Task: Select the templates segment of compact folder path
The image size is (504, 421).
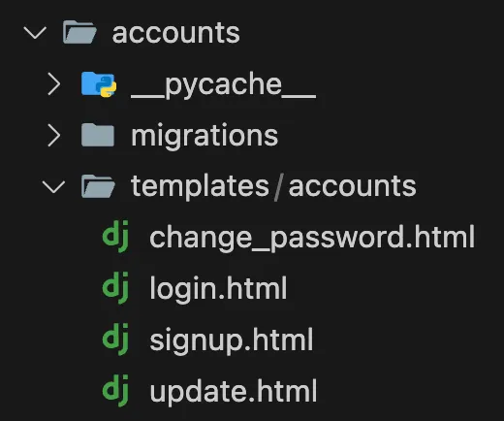Action: pyautogui.click(x=200, y=186)
